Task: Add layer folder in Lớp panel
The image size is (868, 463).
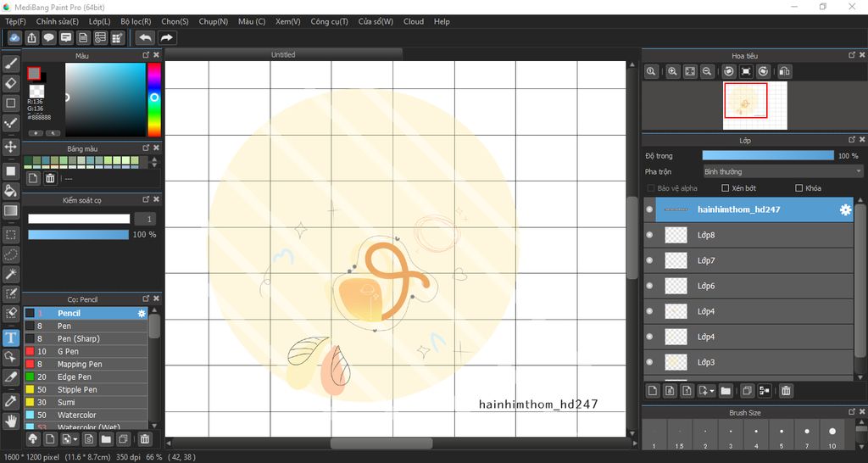Action: click(726, 390)
